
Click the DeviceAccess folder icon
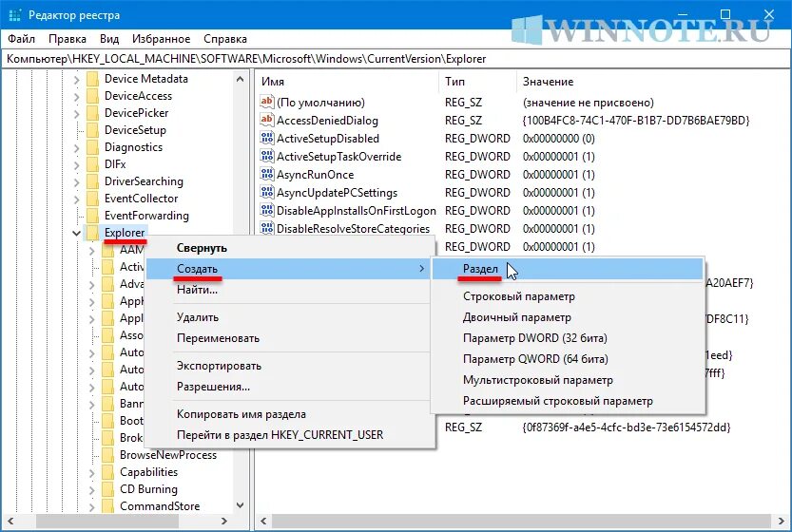[93, 96]
